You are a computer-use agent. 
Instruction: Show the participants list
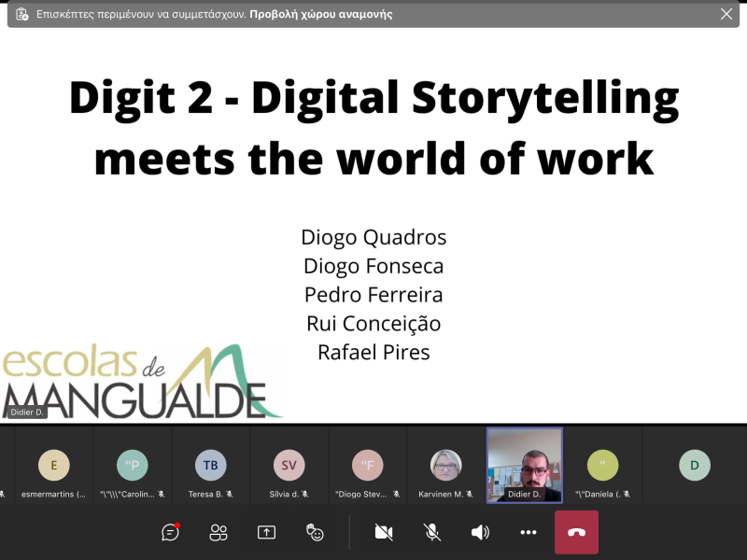(x=218, y=532)
